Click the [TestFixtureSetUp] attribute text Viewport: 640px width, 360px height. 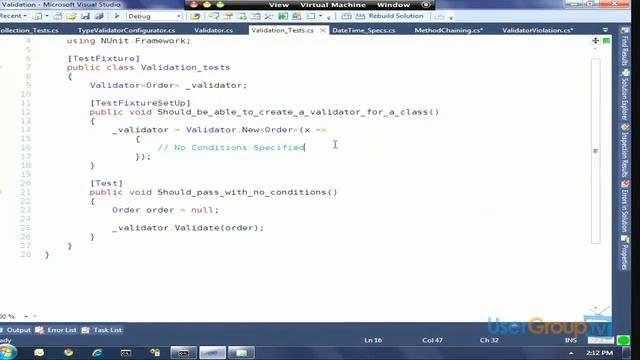click(x=140, y=103)
